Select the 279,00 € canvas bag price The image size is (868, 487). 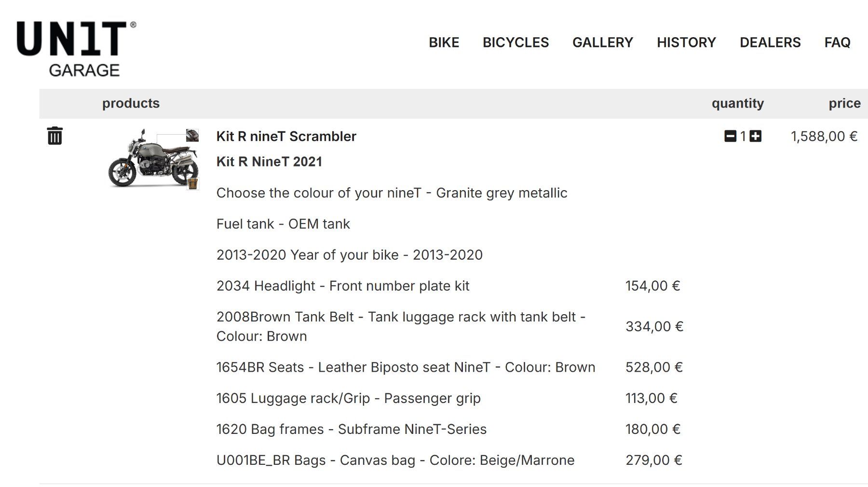(654, 460)
